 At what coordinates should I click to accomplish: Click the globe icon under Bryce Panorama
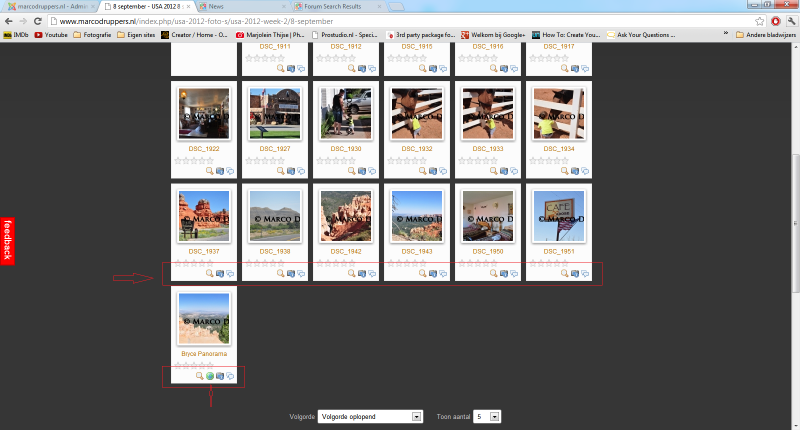pyautogui.click(x=209, y=376)
